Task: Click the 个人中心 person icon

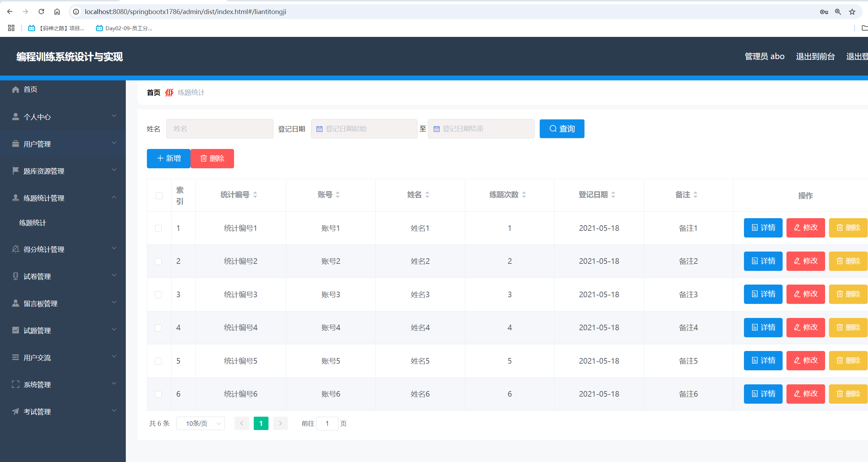Action: pyautogui.click(x=15, y=117)
